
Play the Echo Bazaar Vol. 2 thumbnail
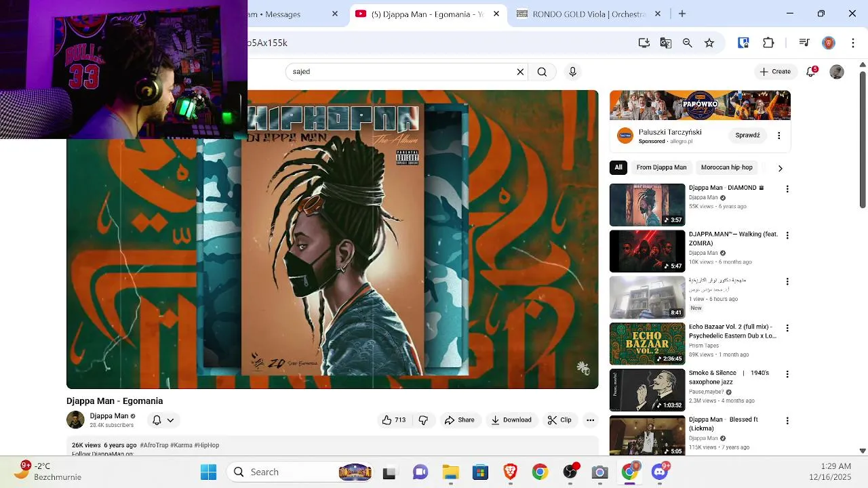pos(647,344)
